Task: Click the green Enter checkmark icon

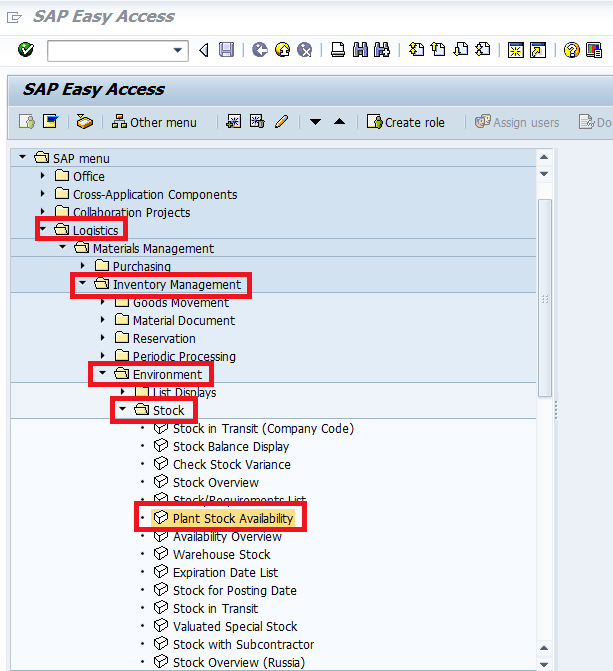Action: point(26,50)
